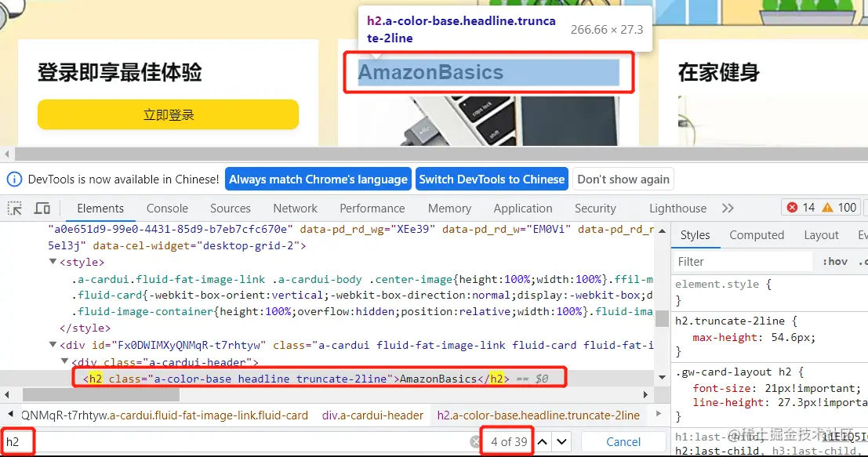Click the h2.a-color-base.headline breadcrumb
Screen dimensions: 868x457
[538, 415]
